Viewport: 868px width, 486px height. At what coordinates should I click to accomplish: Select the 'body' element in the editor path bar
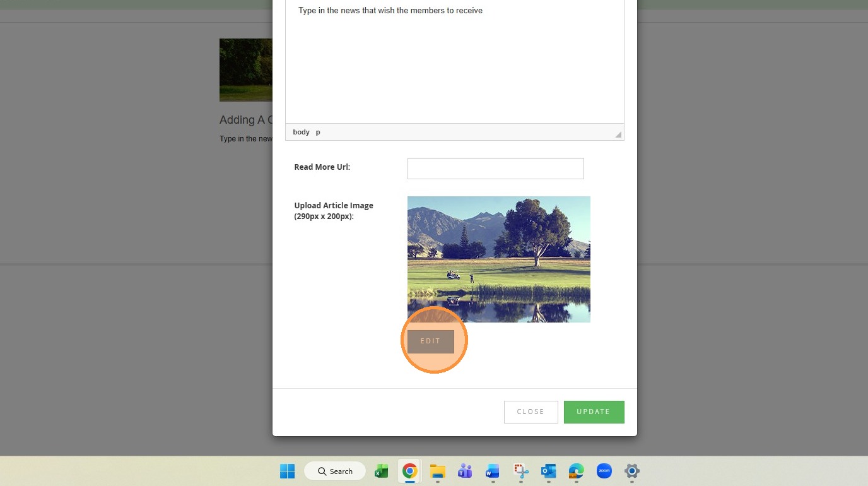pyautogui.click(x=301, y=132)
